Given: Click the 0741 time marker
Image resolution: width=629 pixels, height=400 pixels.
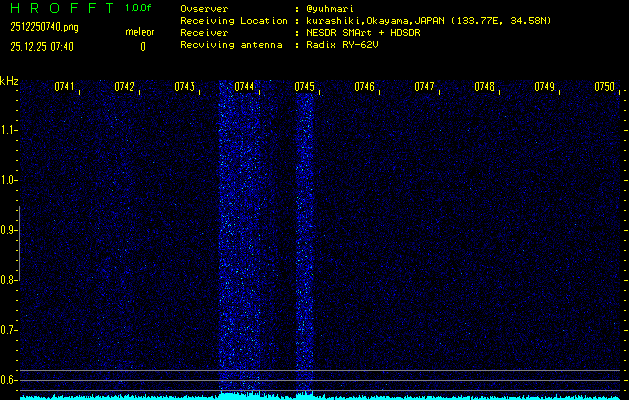Looking at the screenshot, I should click(x=65, y=87).
